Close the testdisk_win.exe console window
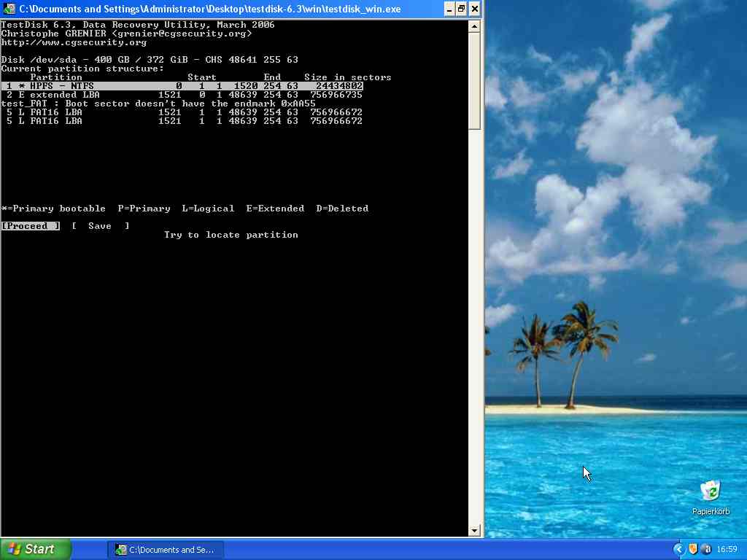This screenshot has height=560, width=747. pos(474,9)
